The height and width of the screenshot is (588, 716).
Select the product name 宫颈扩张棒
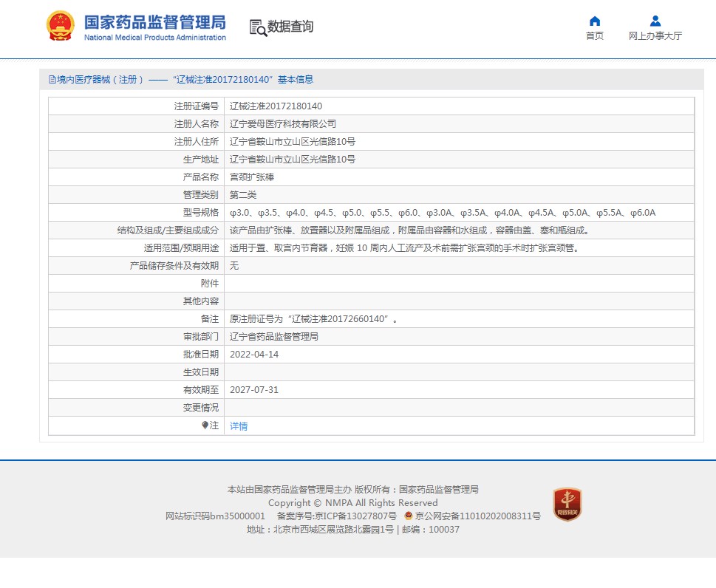(252, 177)
